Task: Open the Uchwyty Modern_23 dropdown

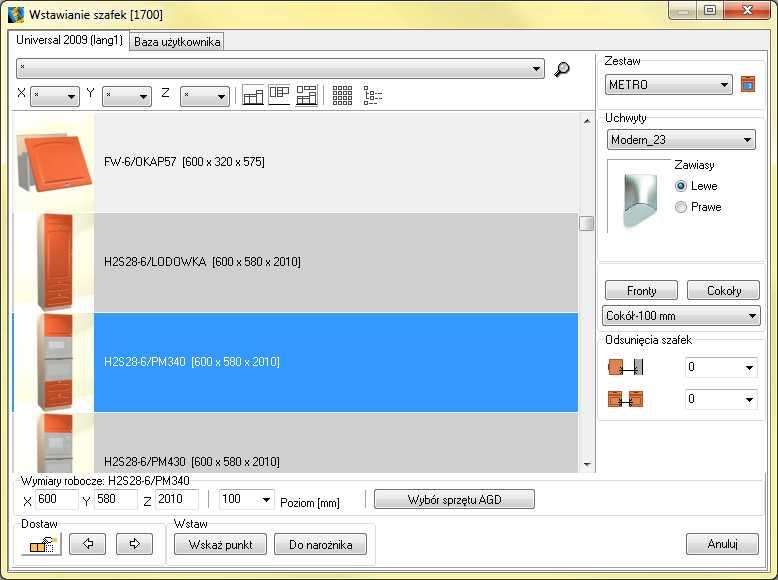Action: [x=681, y=140]
